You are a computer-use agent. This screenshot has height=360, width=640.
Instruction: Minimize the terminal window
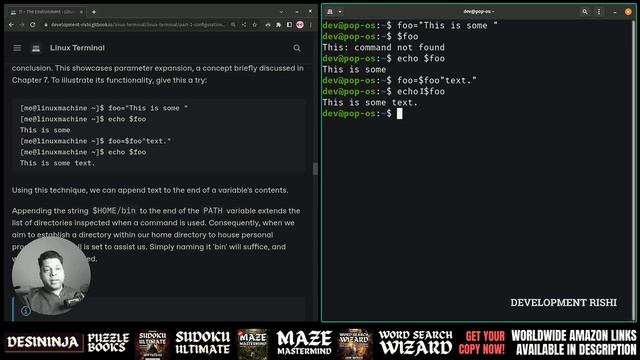pyautogui.click(x=615, y=12)
